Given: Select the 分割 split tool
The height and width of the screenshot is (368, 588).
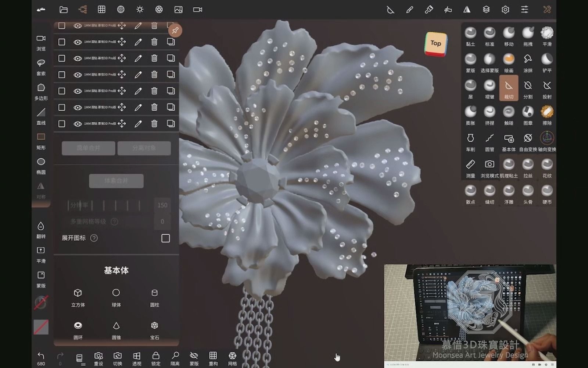Looking at the screenshot, I should (x=528, y=89).
